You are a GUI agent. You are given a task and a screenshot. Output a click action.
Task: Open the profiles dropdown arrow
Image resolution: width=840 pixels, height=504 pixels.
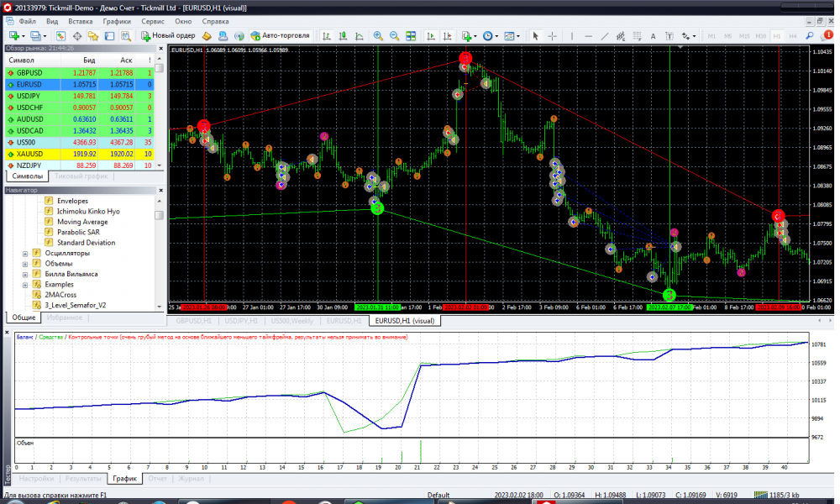[45, 36]
